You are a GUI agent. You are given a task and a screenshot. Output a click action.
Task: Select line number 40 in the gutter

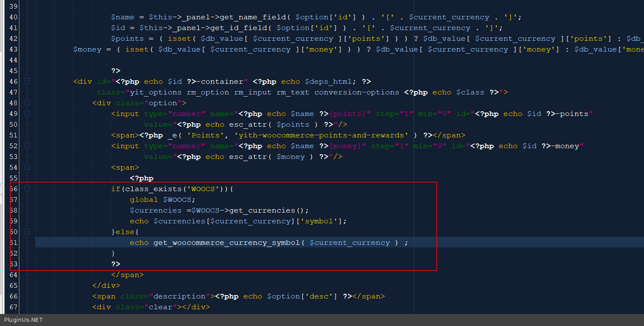coord(13,17)
